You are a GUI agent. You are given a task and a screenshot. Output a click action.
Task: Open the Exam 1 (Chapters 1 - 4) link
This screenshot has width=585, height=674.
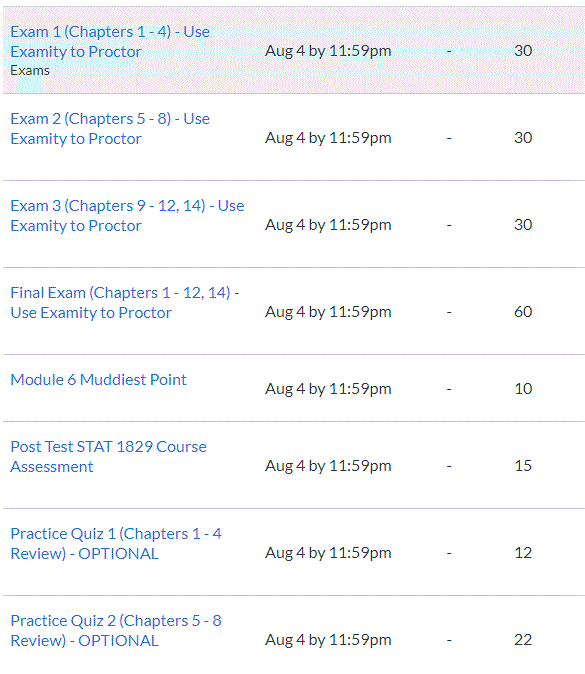click(x=110, y=42)
